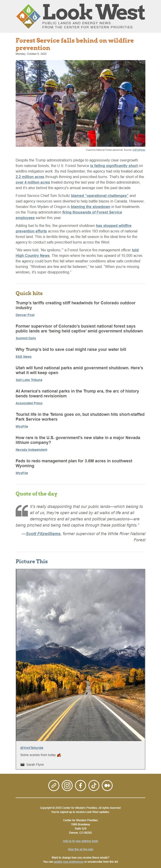Click the Scott Fitzwilliams name link
The height and width of the screenshot is (868, 161).
point(43,534)
